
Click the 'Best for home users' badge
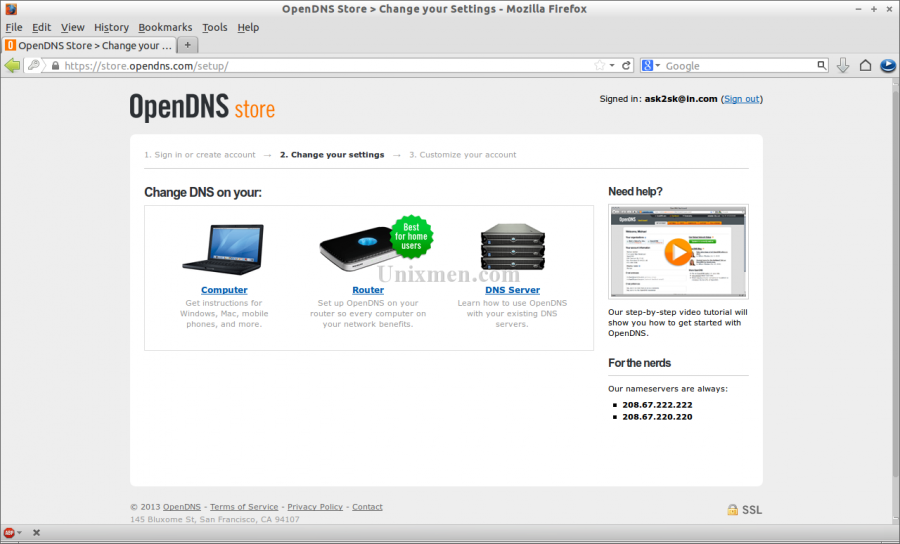[412, 236]
